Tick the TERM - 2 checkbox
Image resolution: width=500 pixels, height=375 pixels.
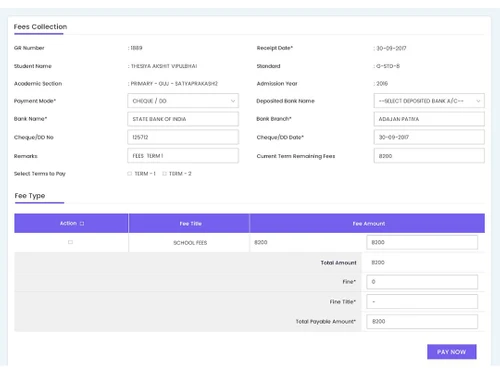click(164, 174)
